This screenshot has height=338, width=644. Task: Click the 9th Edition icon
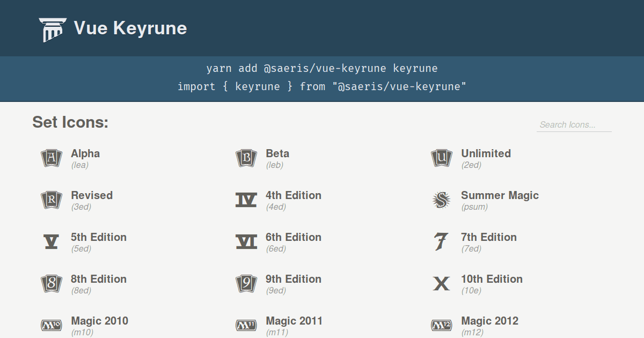tap(246, 283)
